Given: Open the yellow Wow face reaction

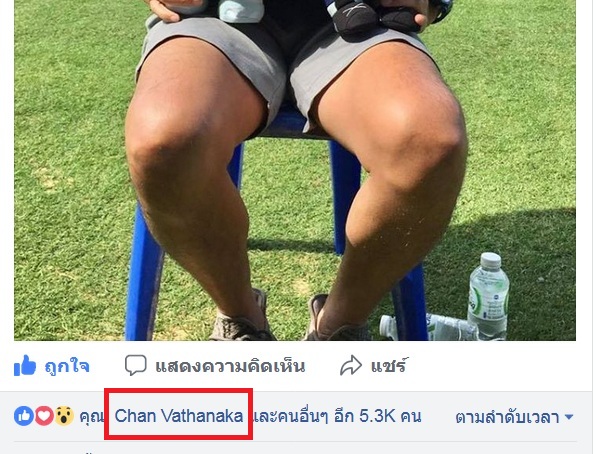Looking at the screenshot, I should 64,416.
